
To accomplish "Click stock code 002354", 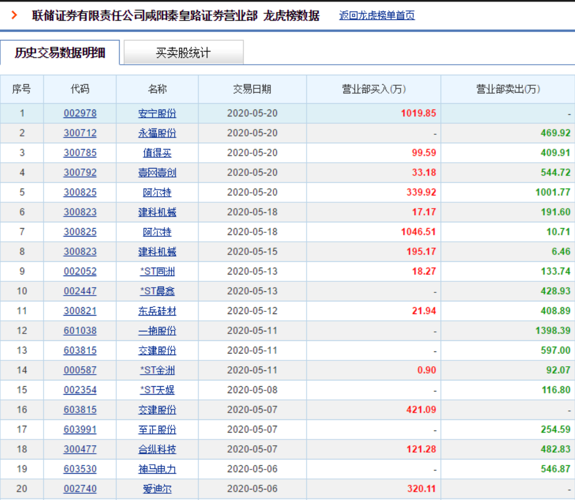I will coord(80,390).
